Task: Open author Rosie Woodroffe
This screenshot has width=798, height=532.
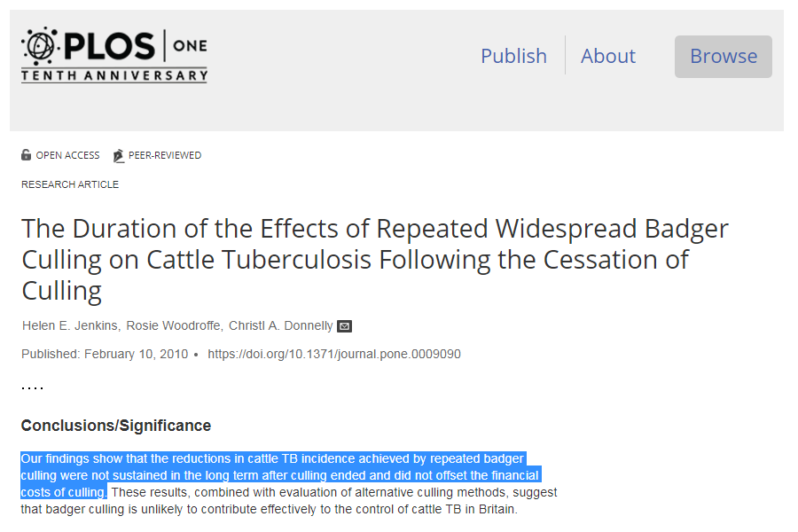Action: click(x=176, y=326)
